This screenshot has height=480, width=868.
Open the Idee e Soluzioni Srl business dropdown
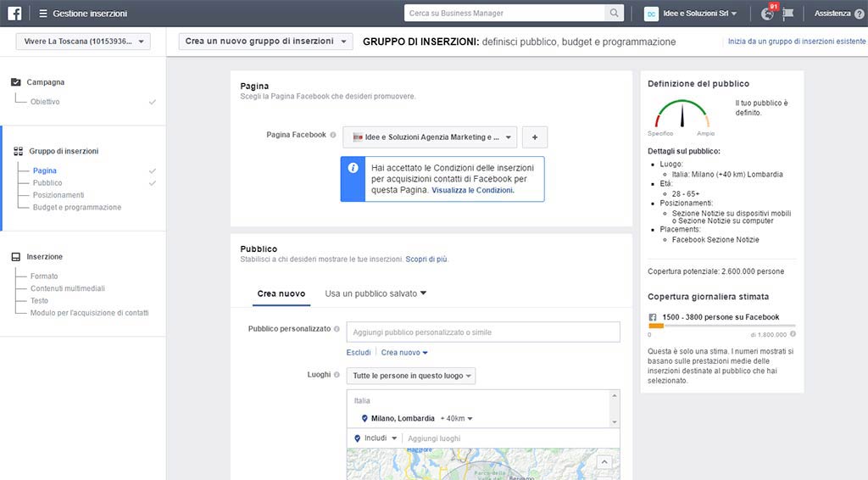(x=699, y=14)
